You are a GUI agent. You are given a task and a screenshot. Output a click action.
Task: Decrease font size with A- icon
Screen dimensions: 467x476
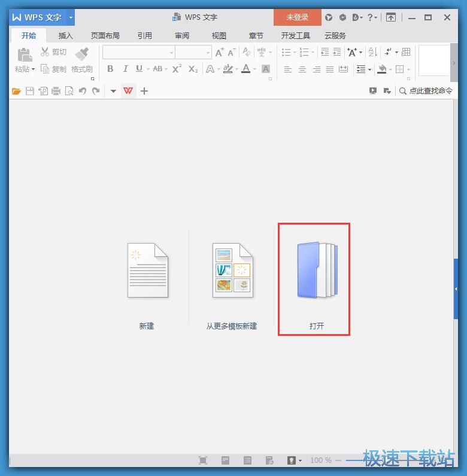coord(232,52)
